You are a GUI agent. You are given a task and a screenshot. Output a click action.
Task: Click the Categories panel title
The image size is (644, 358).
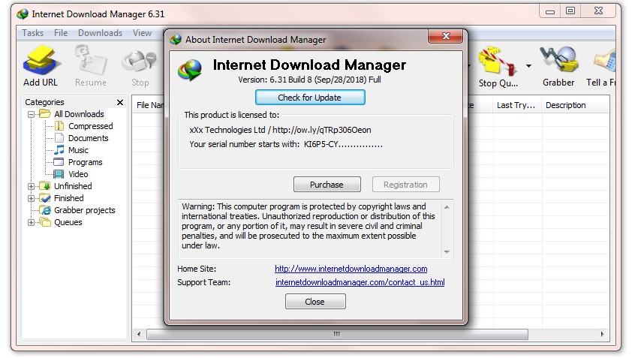pos(44,102)
